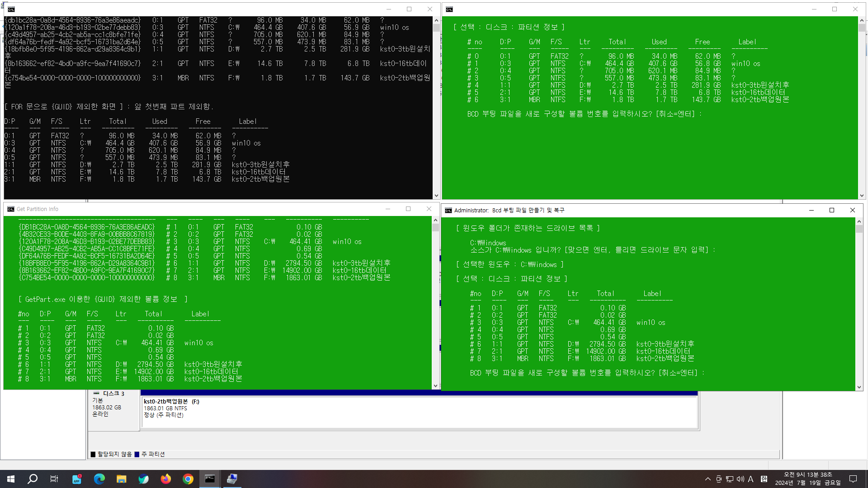The width and height of the screenshot is (868, 488).
Task: Click scroll-down arrow in Bcd window
Action: pos(859,387)
